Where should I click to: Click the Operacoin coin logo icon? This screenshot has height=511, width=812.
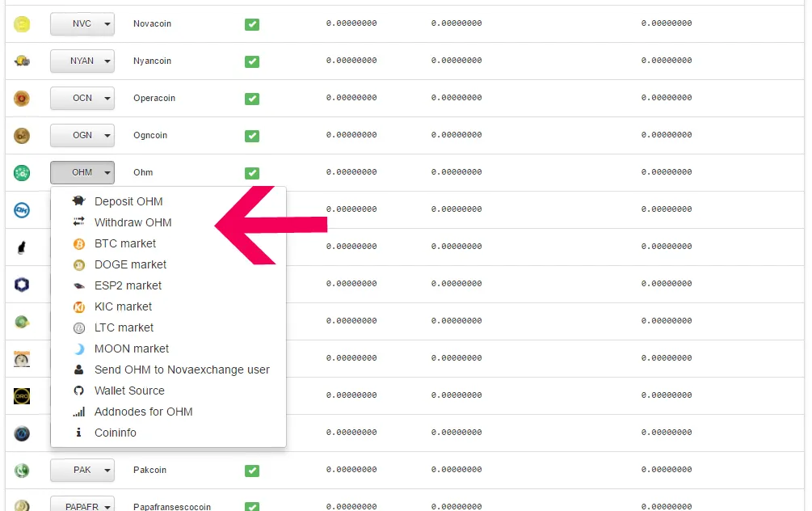click(22, 99)
